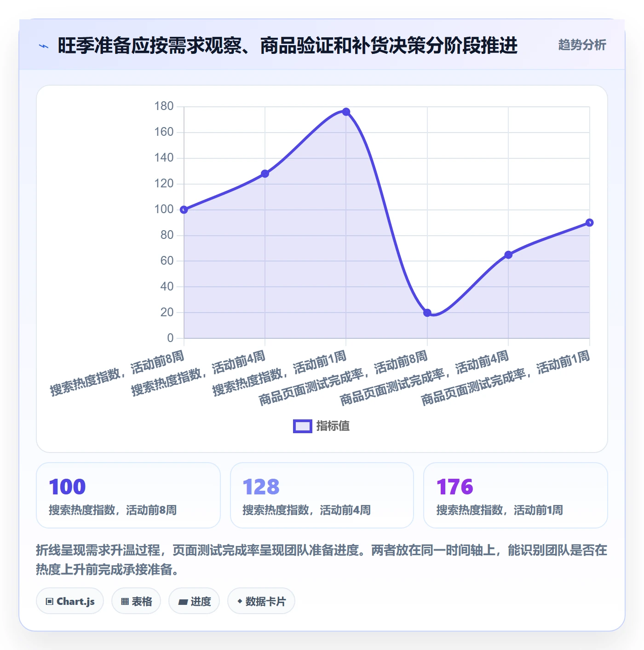Select the Chart.js tag chip
Image resolution: width=644 pixels, height=650 pixels.
tap(70, 601)
